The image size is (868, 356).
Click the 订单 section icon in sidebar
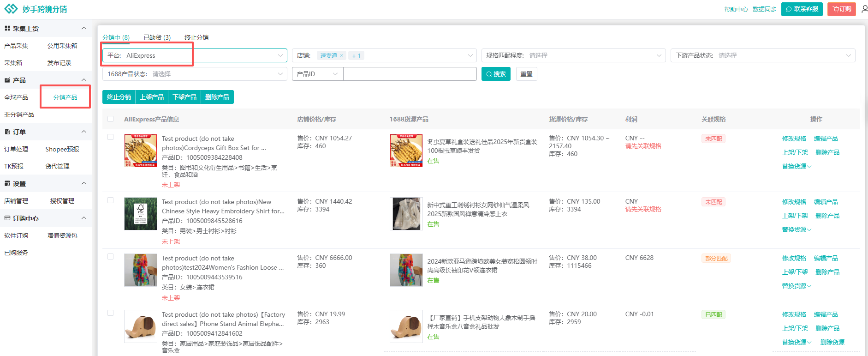[7, 132]
